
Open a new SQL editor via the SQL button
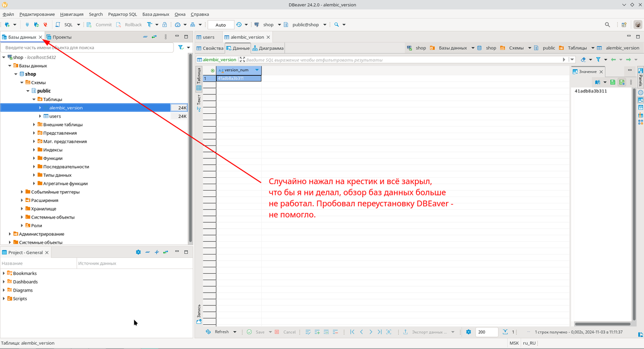coord(65,25)
